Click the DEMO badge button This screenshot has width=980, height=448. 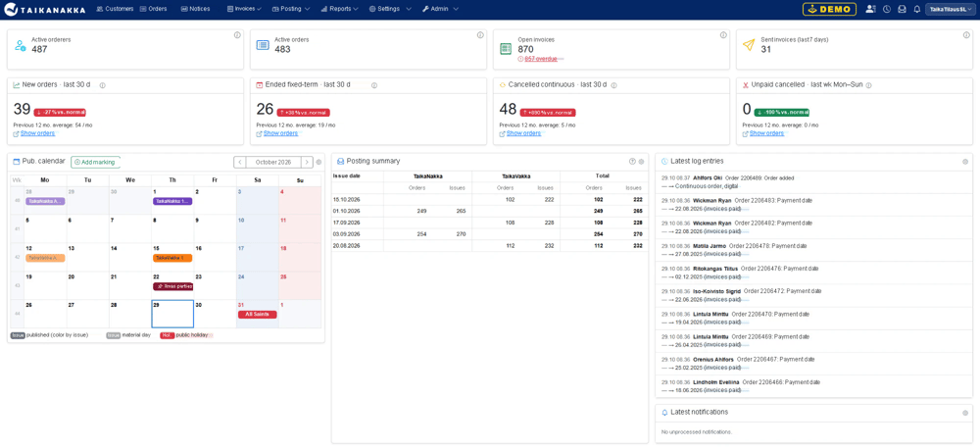[829, 10]
